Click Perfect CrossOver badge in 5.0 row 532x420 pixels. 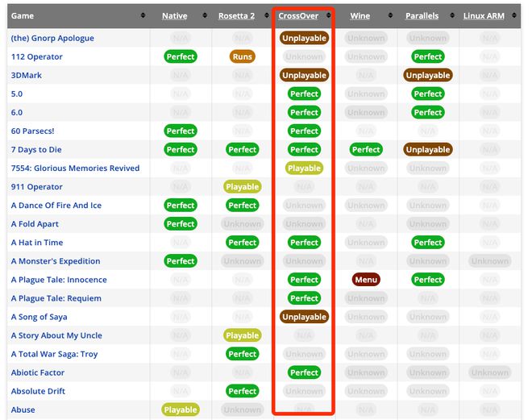click(x=305, y=94)
